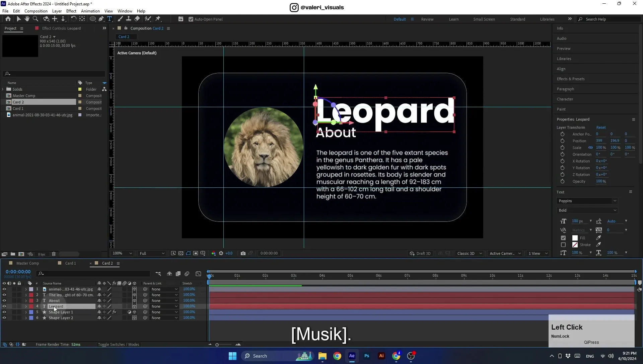Image resolution: width=643 pixels, height=364 pixels.
Task: Select the Selection tool arrow
Action: (18, 19)
